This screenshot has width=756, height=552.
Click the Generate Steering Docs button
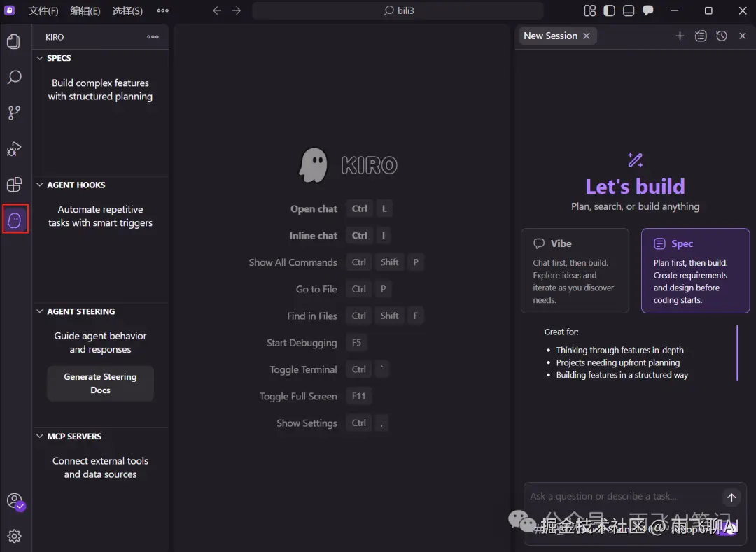pos(100,383)
